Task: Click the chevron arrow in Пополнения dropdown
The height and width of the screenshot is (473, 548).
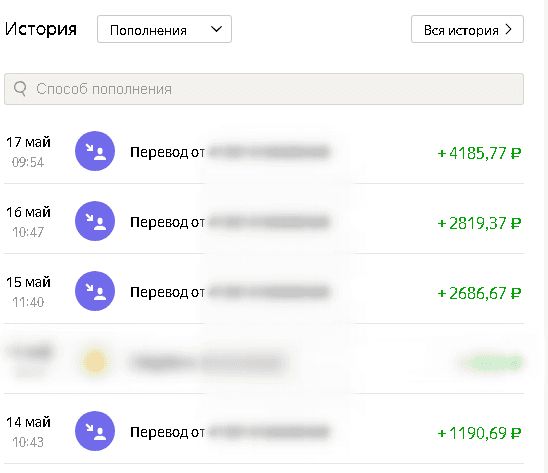Action: pos(216,29)
